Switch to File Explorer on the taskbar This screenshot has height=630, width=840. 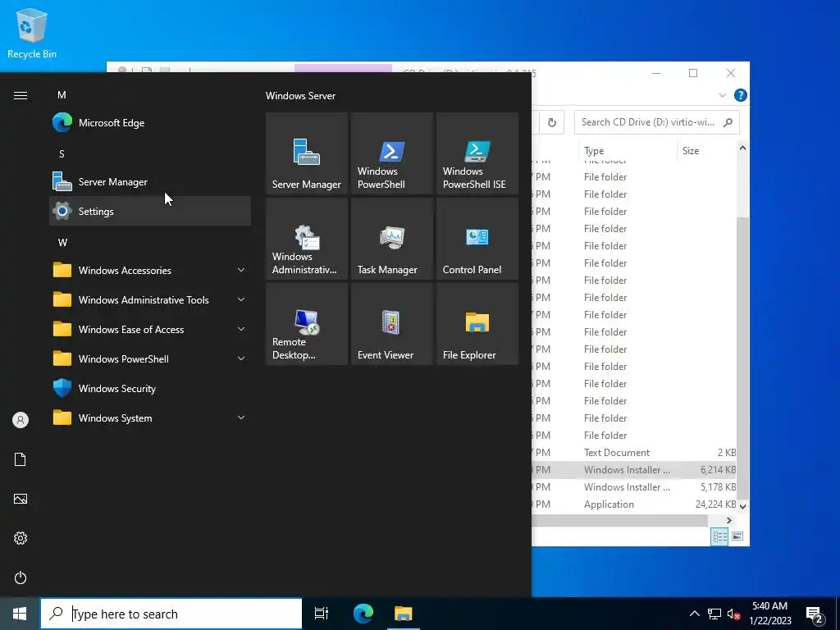tap(403, 614)
